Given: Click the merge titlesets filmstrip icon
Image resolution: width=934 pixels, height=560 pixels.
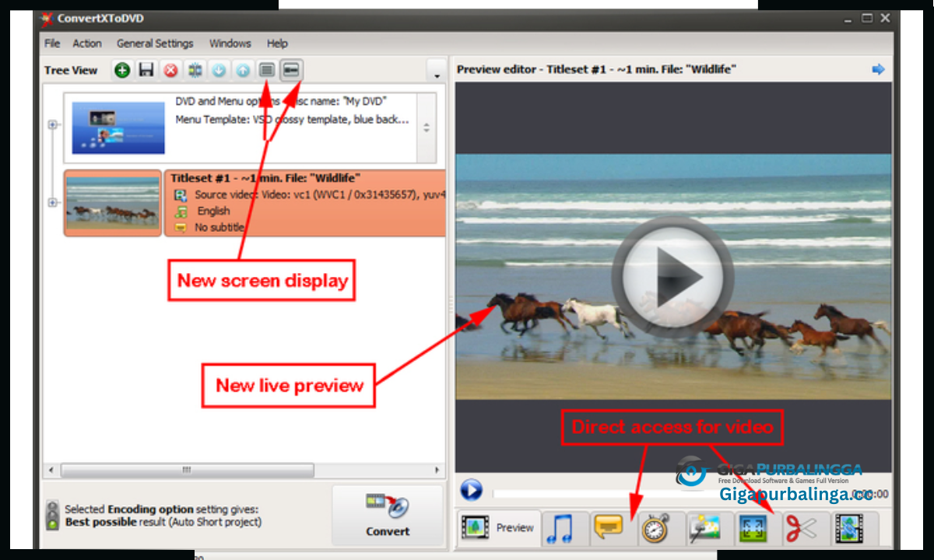Looking at the screenshot, I should 195,70.
